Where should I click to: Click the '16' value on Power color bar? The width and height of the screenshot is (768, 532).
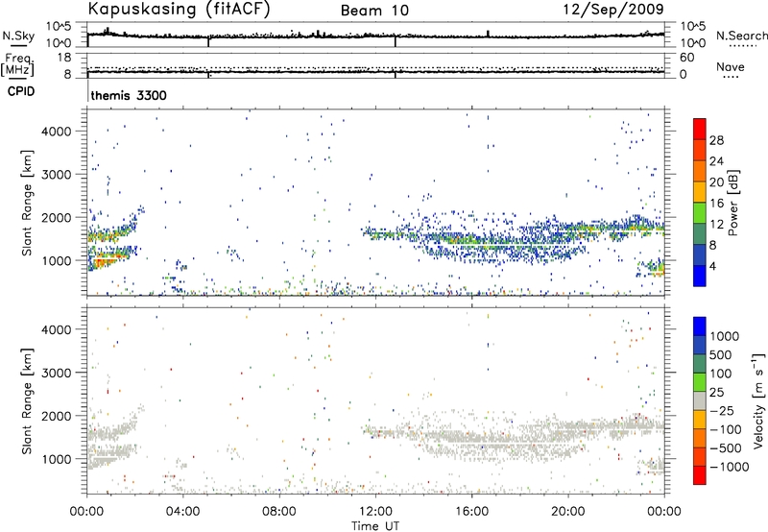pos(716,204)
